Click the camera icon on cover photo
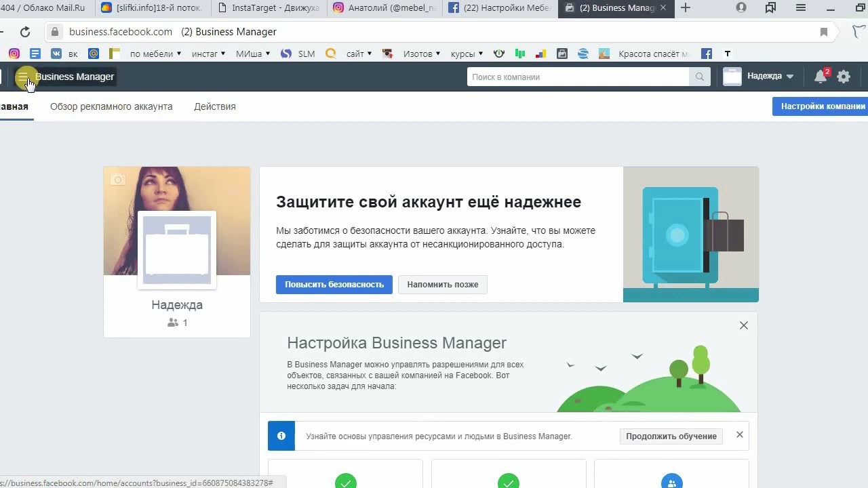The image size is (868, 488). 118,180
